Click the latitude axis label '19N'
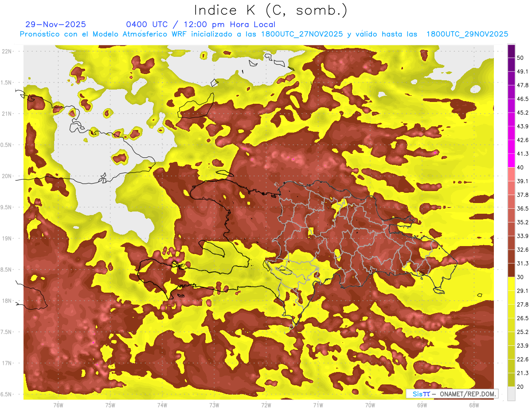 click(7, 239)
